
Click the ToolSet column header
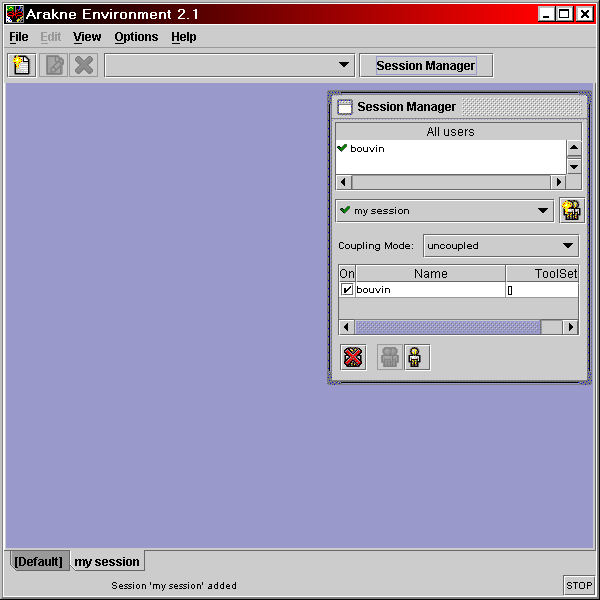coord(542,273)
